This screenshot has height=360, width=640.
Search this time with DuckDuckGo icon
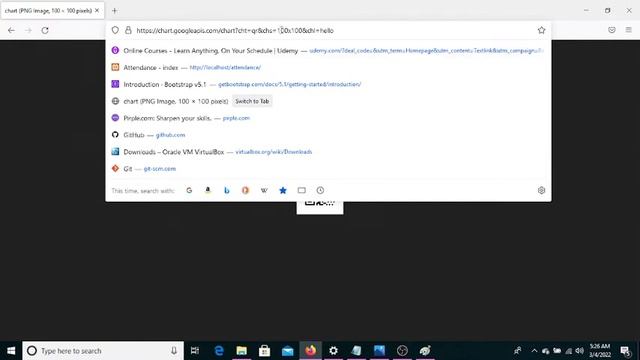click(x=245, y=190)
